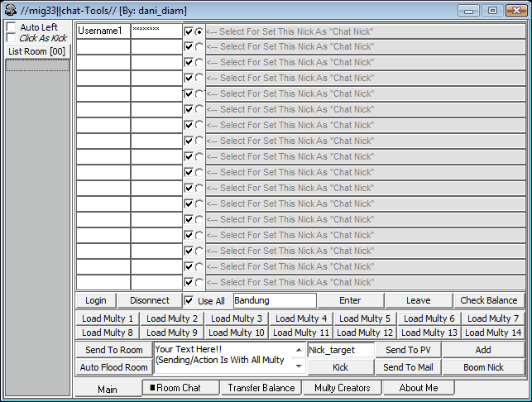Open the List Room [00] button
Screen dimensions: 532x402
pyautogui.click(x=37, y=51)
